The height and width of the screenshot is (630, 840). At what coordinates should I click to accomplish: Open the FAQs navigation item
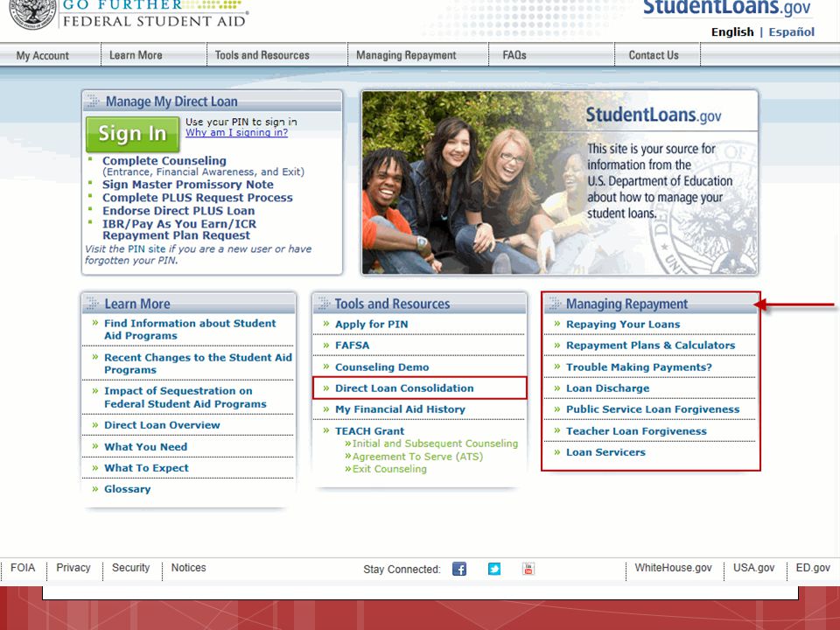514,55
